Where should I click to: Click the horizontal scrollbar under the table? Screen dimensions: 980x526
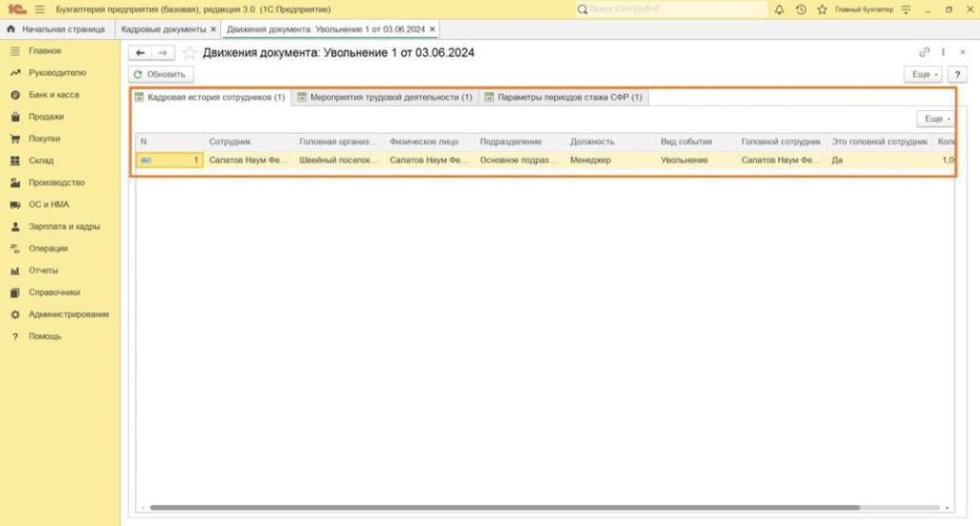tap(504, 507)
